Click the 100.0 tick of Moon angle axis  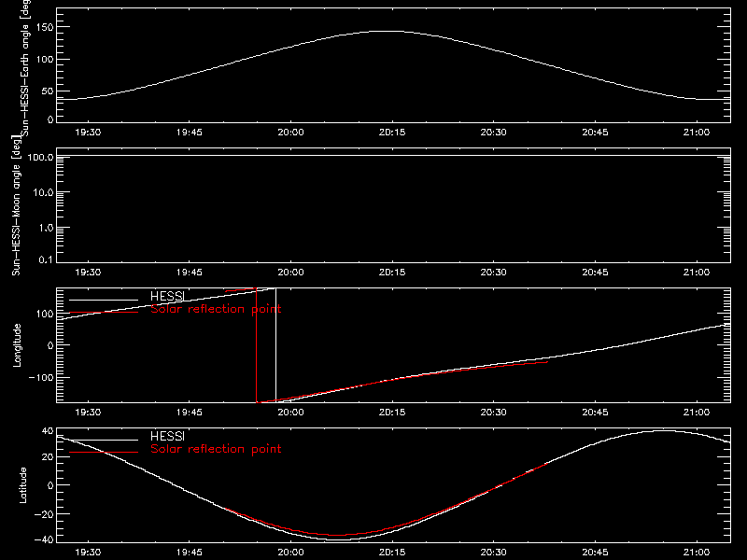coord(40,157)
